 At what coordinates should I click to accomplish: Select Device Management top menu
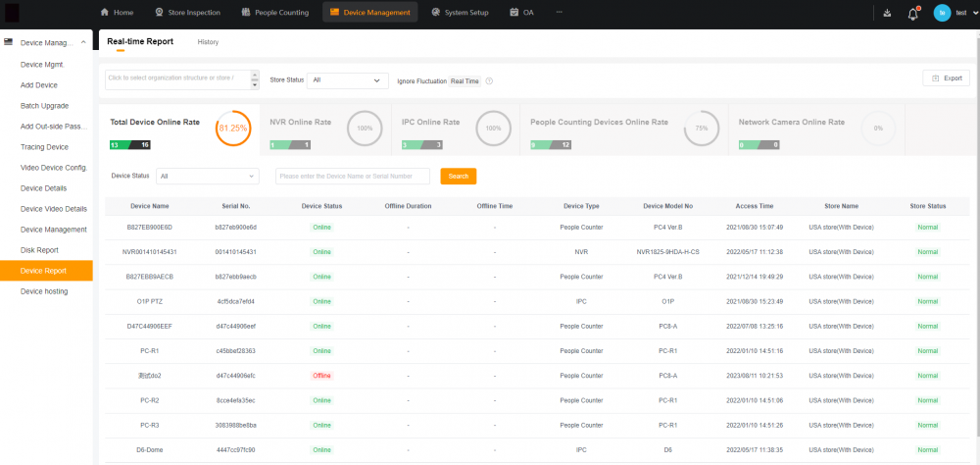coord(370,13)
